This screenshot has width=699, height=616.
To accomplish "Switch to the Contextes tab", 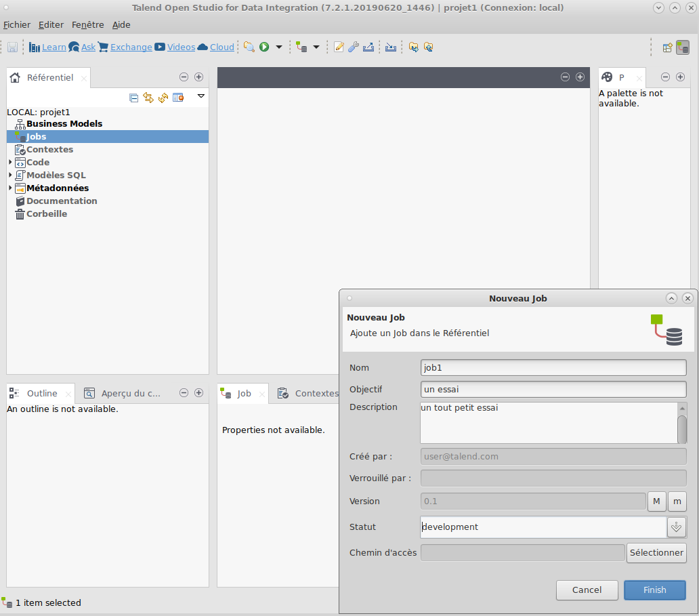I will (308, 394).
